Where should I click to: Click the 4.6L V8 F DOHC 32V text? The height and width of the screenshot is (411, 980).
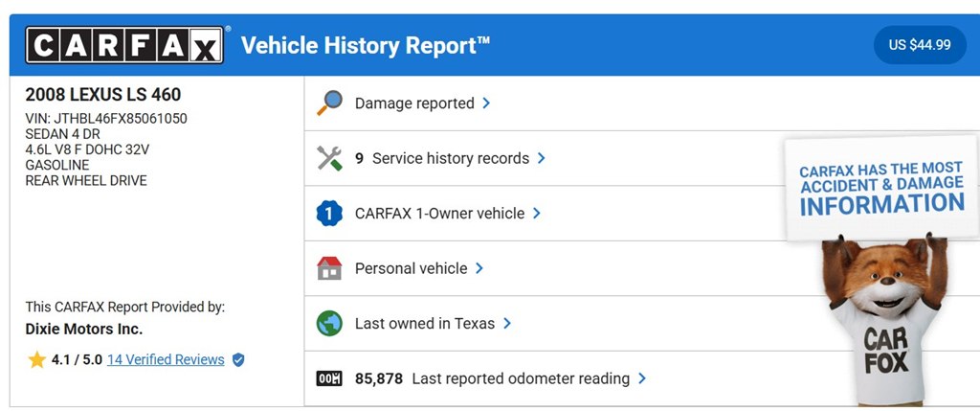[x=87, y=149]
